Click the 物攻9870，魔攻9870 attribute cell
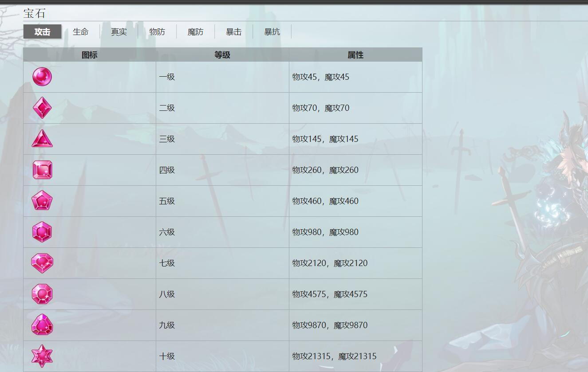 [355, 325]
